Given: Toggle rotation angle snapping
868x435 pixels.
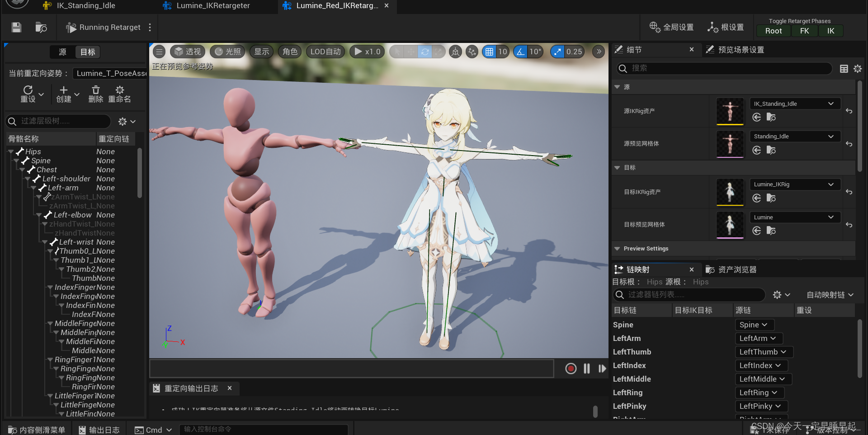Looking at the screenshot, I should [x=521, y=52].
